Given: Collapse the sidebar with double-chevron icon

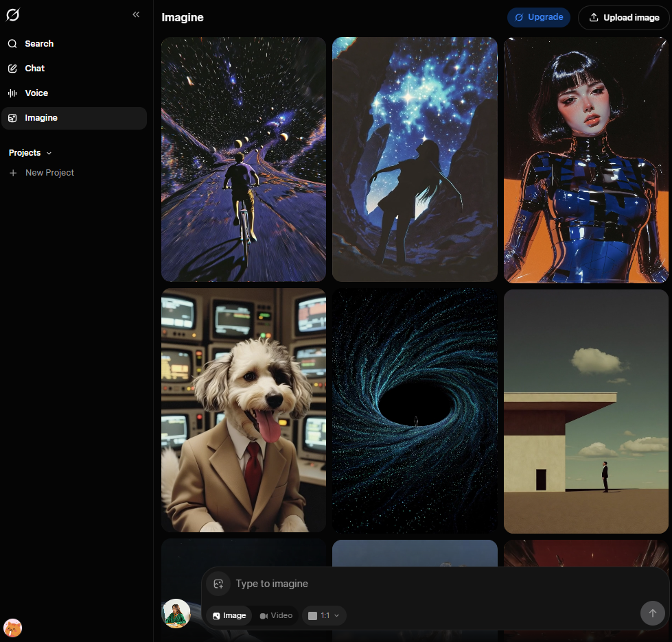Looking at the screenshot, I should coord(136,14).
